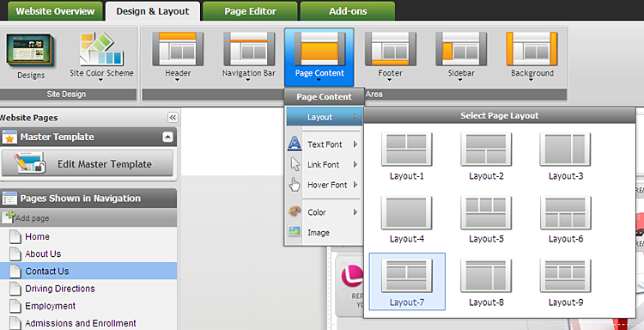Choose the Layout-4 single column thumbnail
Image resolution: width=644 pixels, height=330 pixels.
[407, 212]
